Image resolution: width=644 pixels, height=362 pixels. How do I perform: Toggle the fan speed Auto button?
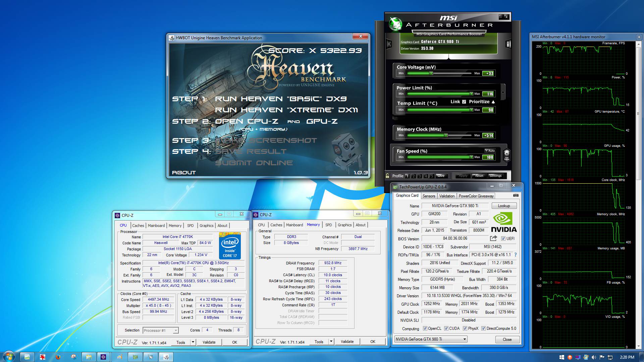tap(490, 150)
